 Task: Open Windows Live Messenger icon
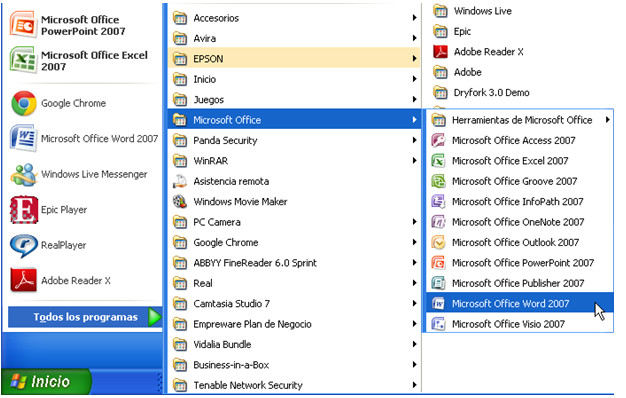[24, 174]
